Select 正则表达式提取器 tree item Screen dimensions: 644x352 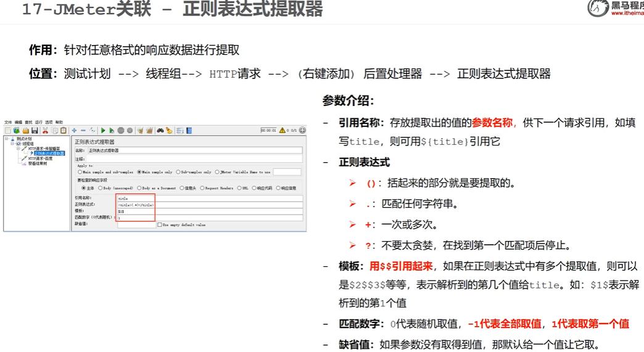click(49, 153)
